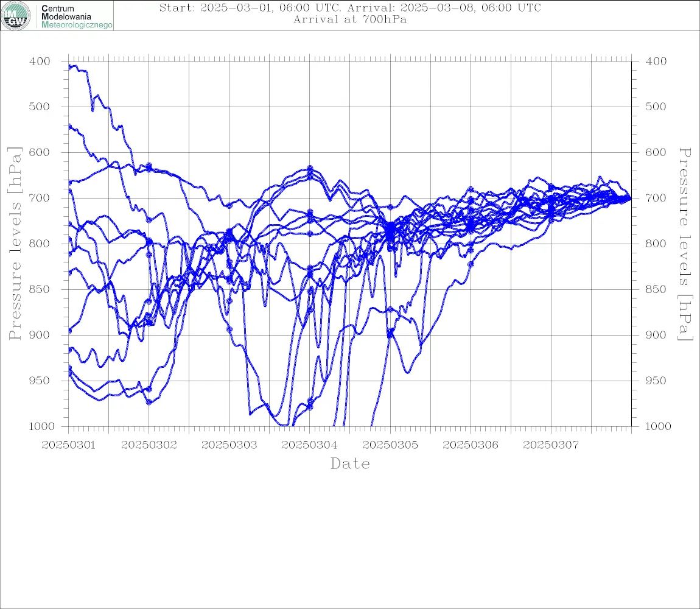Screen dimensions: 700x609
Task: Click the IMGW circular logo icon
Action: (16, 16)
